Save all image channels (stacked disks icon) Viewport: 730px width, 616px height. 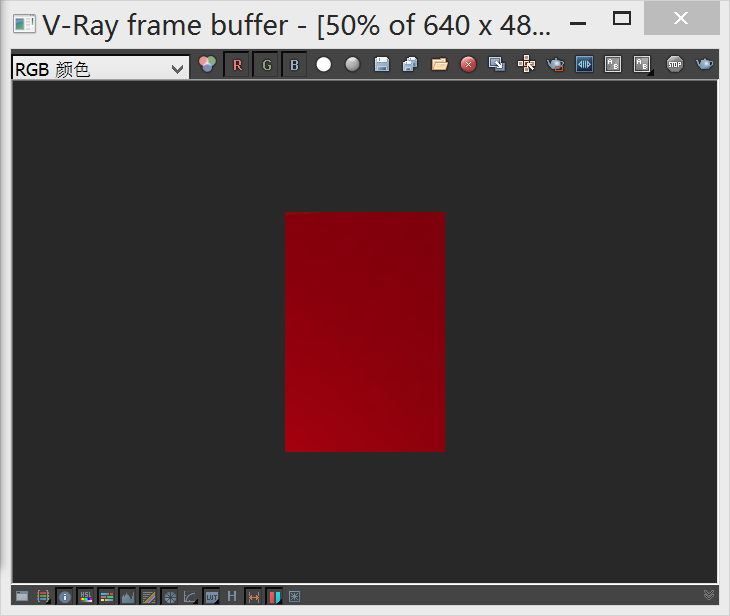pyautogui.click(x=410, y=64)
